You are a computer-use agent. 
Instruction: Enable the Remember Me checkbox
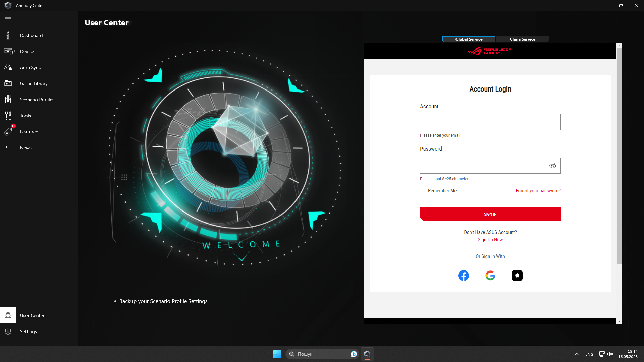coord(423,190)
